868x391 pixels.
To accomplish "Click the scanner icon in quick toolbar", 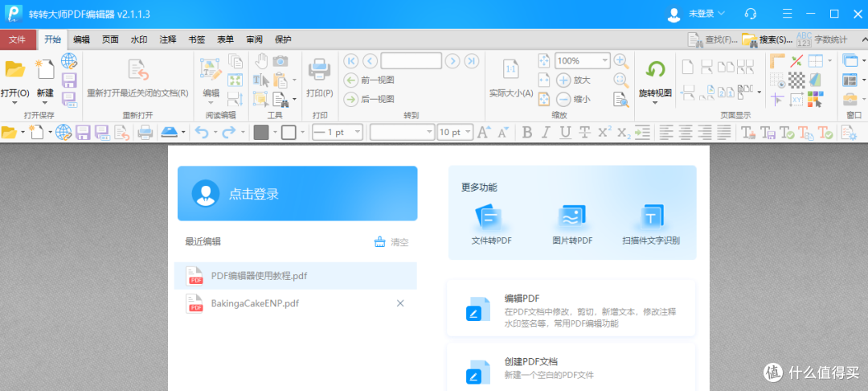I will 168,133.
